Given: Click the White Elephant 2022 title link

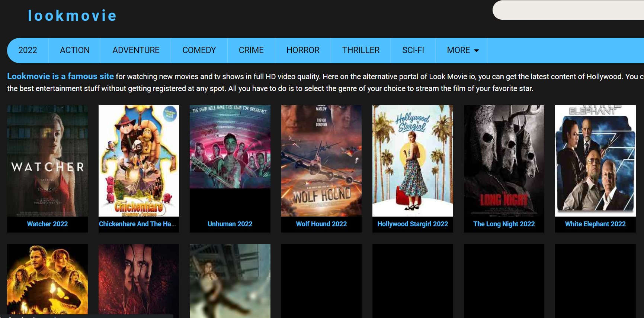Looking at the screenshot, I should coord(595,224).
